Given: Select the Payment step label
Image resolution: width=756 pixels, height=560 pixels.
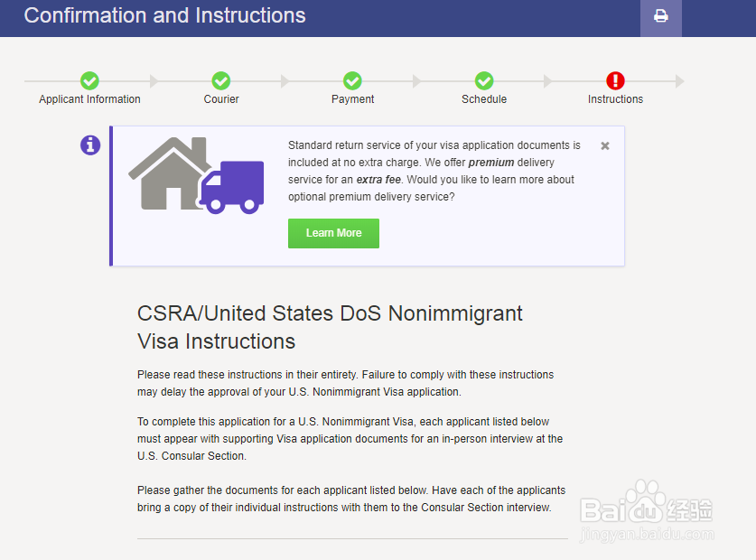Looking at the screenshot, I should (x=352, y=99).
